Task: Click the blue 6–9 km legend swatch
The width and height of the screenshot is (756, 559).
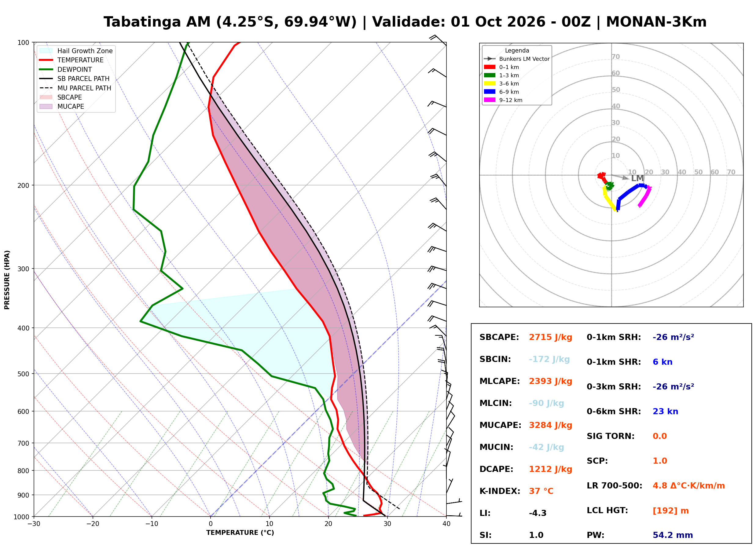Action: 490,92
